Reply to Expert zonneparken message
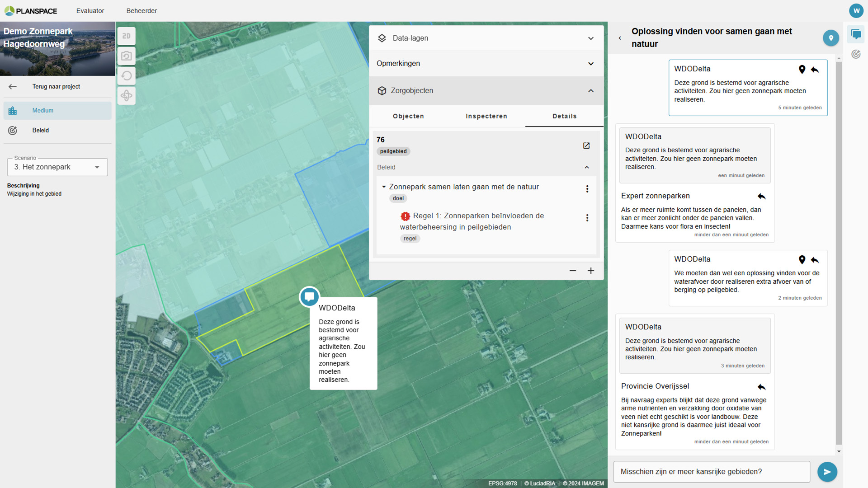 [x=761, y=196]
